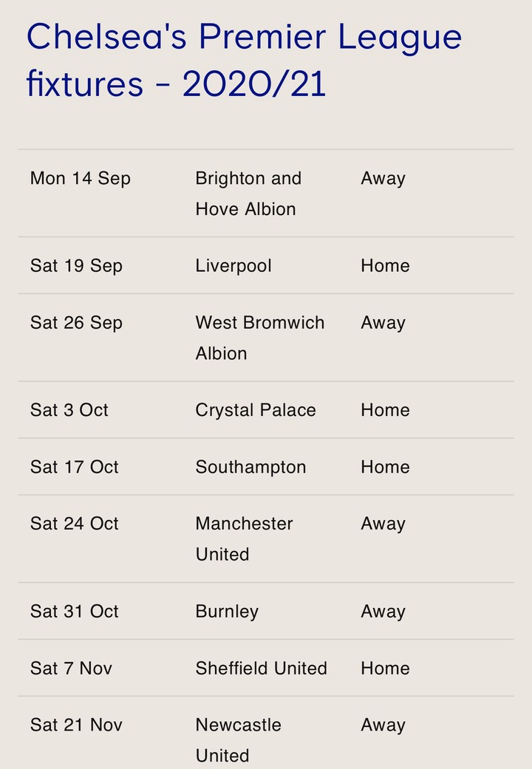Select the Burnley opponent name
This screenshot has height=769, width=532.
227,612
